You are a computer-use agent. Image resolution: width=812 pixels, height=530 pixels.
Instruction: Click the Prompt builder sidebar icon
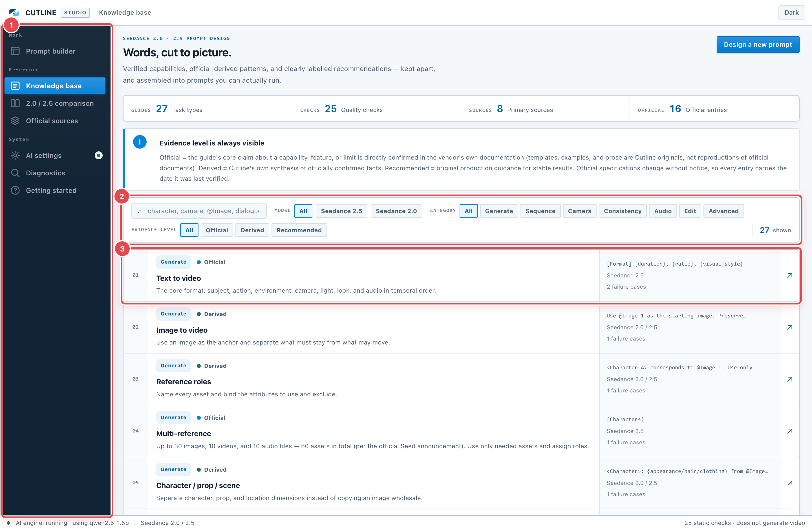[x=15, y=51]
